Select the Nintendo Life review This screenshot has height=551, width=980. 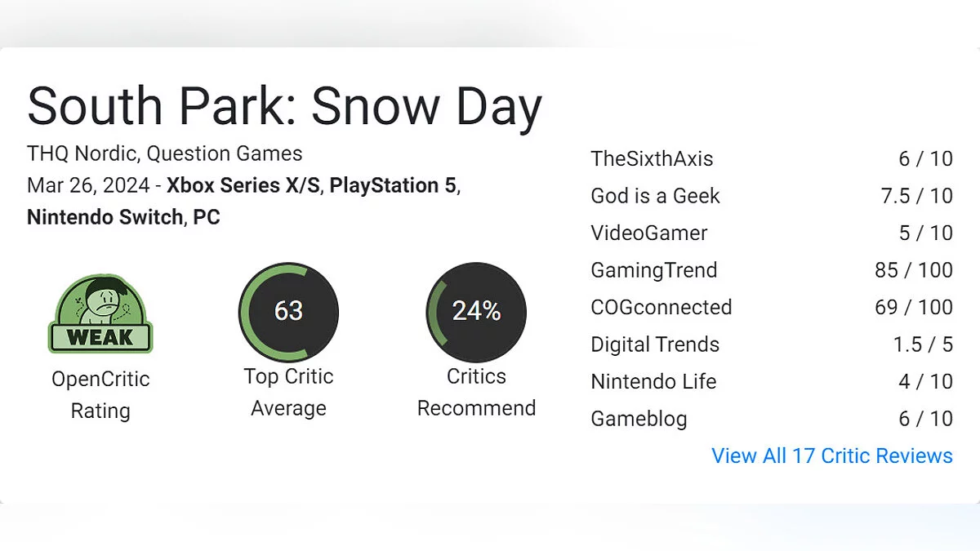[653, 381]
